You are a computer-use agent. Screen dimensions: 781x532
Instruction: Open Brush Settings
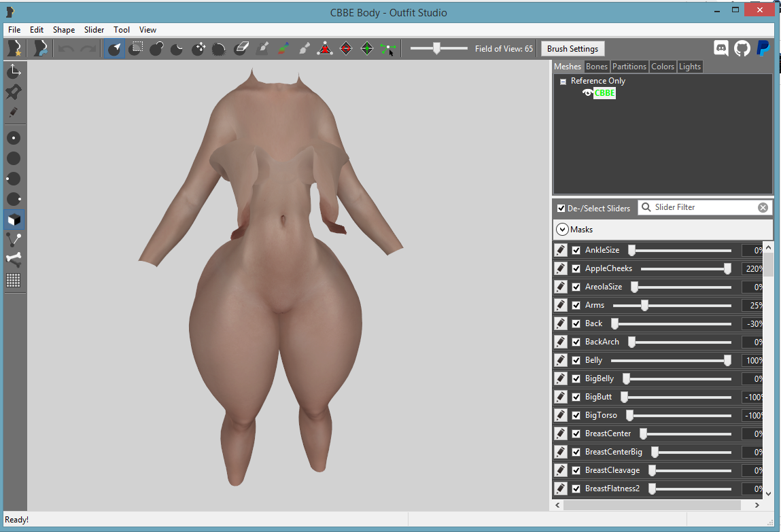pyautogui.click(x=573, y=49)
